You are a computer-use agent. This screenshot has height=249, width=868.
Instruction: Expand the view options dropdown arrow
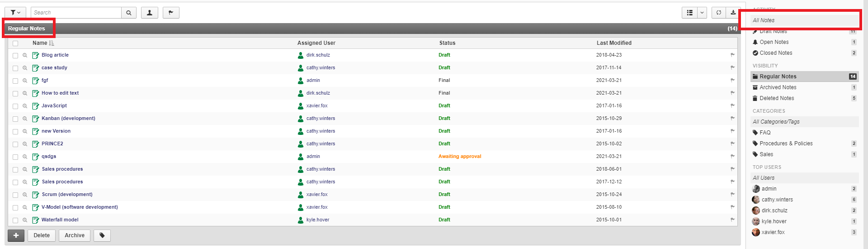click(x=702, y=13)
